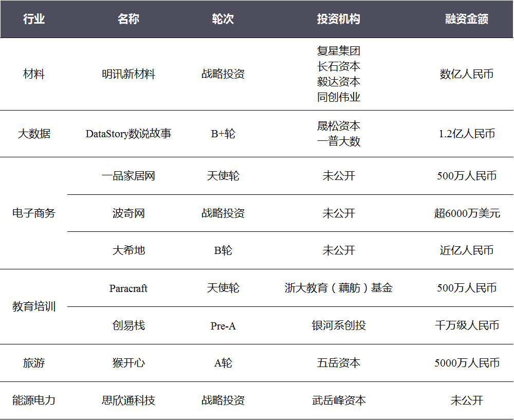The height and width of the screenshot is (420, 514).
Task: Click the 一品家居网 company name
Action: pyautogui.click(x=128, y=176)
